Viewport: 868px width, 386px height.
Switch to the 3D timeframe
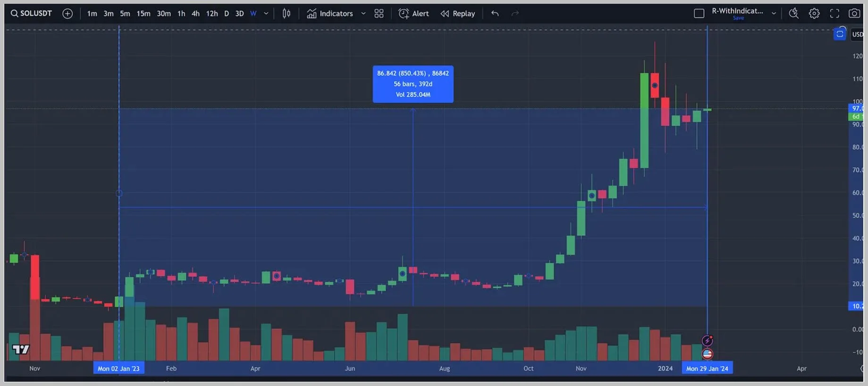(x=239, y=14)
